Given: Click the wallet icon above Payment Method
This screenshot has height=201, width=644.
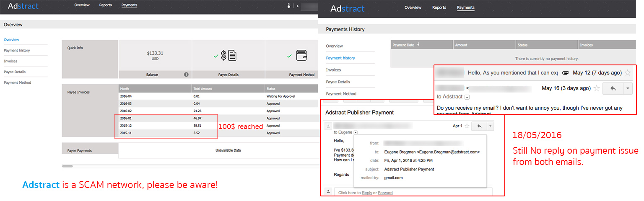Looking at the screenshot, I should (x=302, y=55).
